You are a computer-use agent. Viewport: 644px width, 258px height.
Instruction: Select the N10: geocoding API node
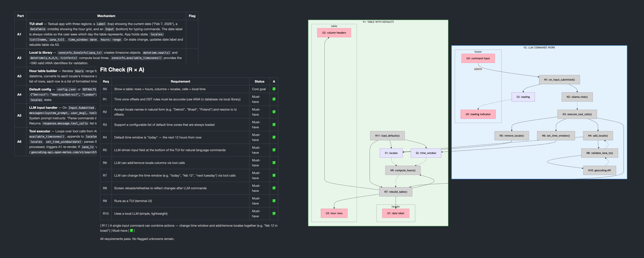599,170
